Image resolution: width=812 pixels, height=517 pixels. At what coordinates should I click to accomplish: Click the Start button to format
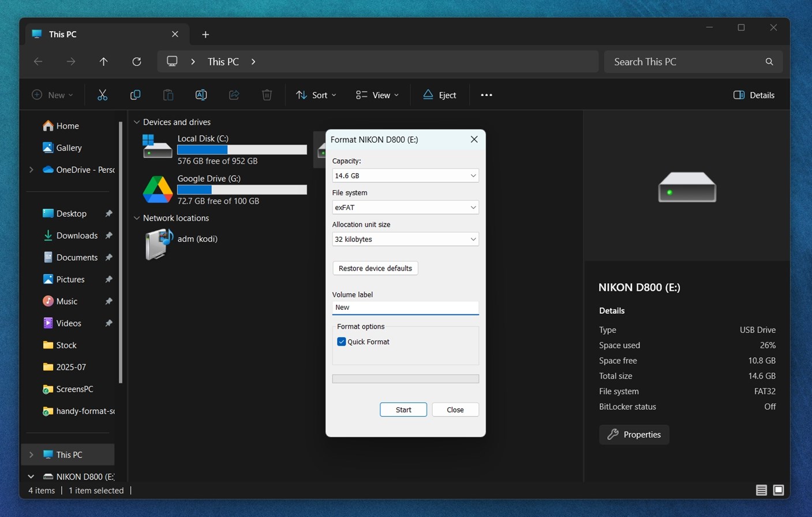tap(403, 410)
